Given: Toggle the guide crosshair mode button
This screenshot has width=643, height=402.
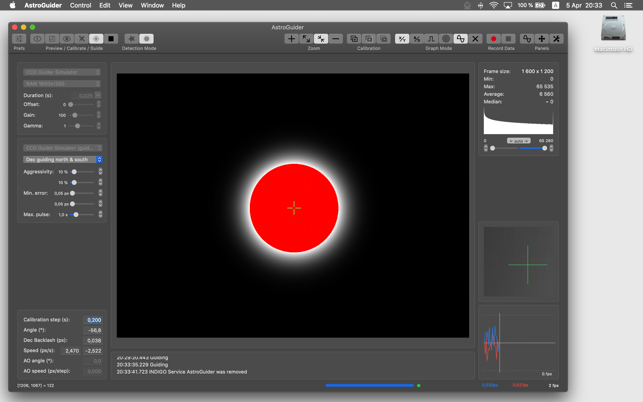Looking at the screenshot, I should (x=96, y=39).
